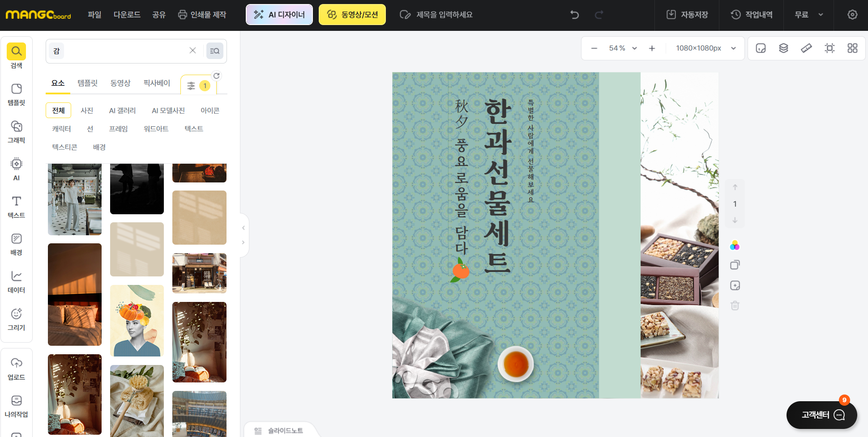Viewport: 868px width, 437px height.
Task: Switch to the 픽사베이 tab
Action: click(x=157, y=83)
